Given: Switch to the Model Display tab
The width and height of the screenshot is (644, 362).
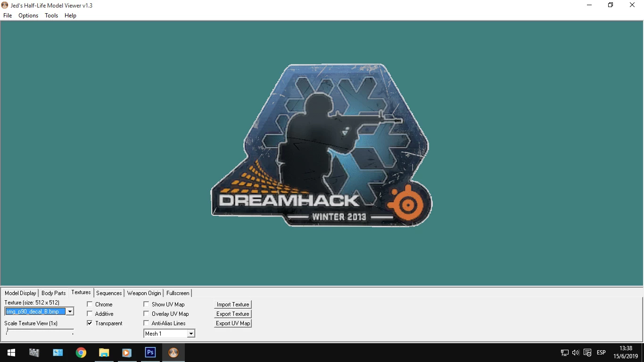Looking at the screenshot, I should [x=20, y=293].
